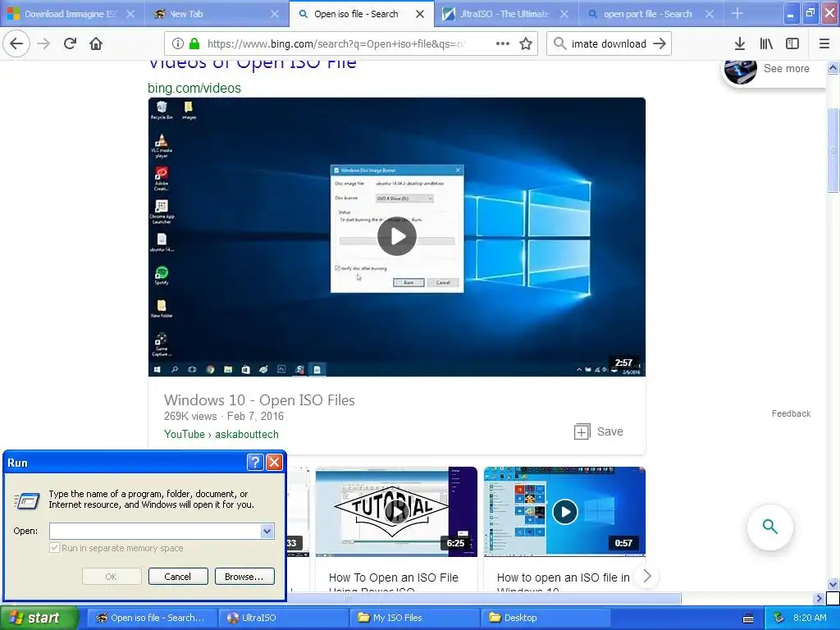Switch to UltraISO in the taskbar
This screenshot has height=630, width=840.
tap(283, 618)
